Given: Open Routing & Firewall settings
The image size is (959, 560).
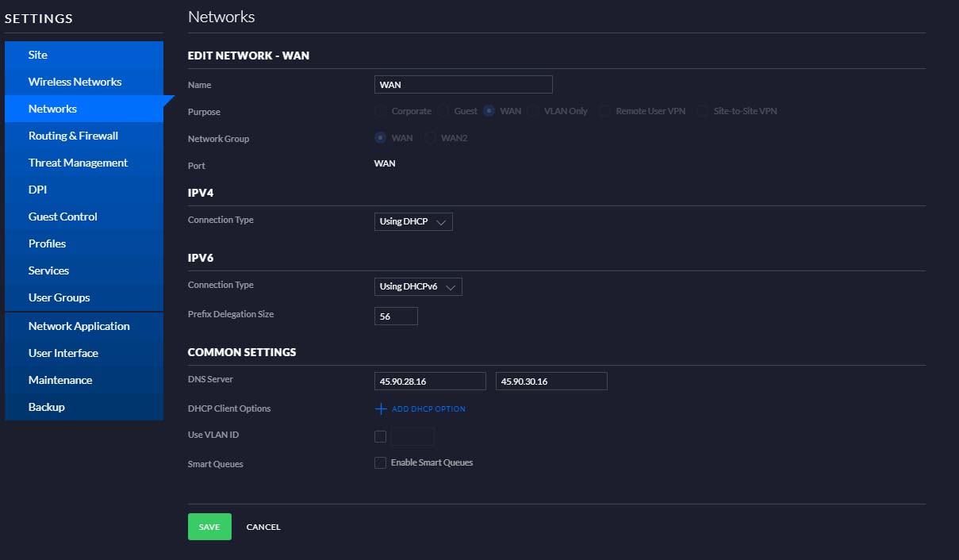Looking at the screenshot, I should pos(84,136).
